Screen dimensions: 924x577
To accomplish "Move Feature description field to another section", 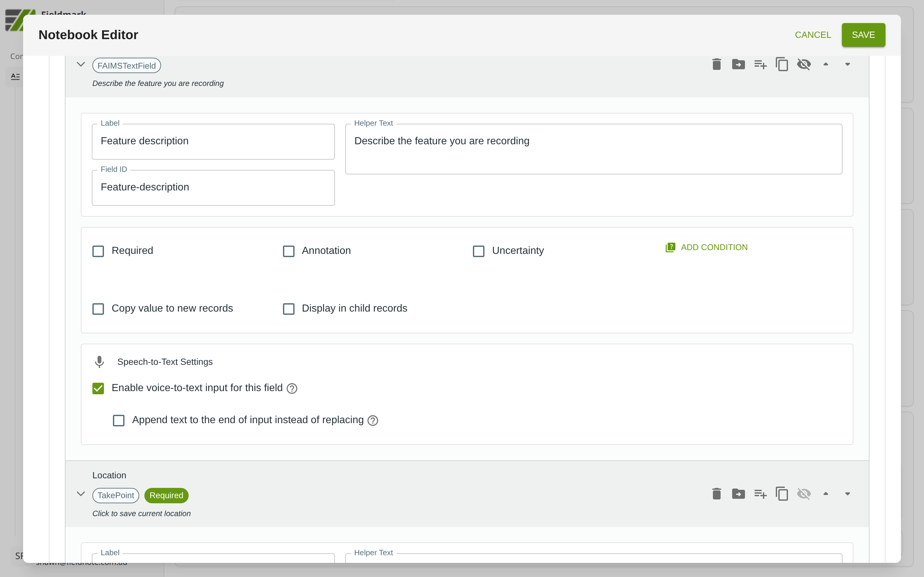I will 738,64.
